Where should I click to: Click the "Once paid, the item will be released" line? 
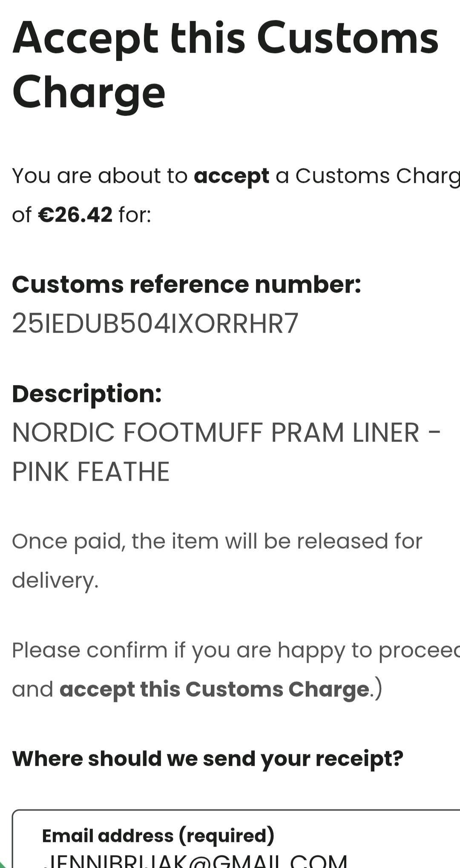[217, 541]
